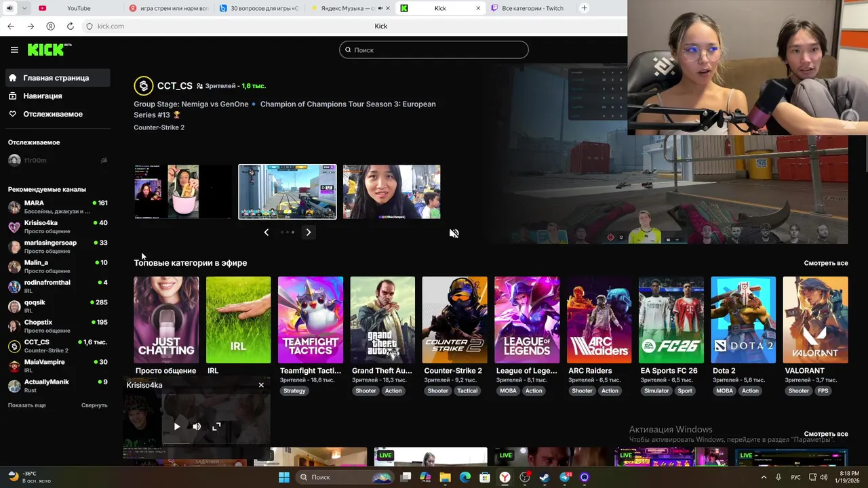Viewport: 868px width, 488px height.
Task: Select first carousel thumbnail with cooking pot
Action: 182,192
